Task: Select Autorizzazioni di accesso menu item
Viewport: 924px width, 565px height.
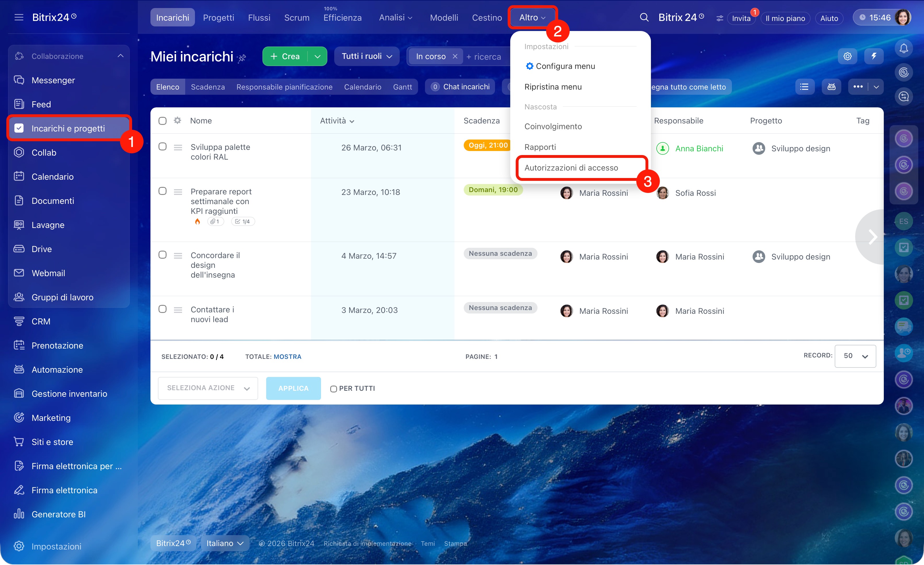Action: (571, 168)
